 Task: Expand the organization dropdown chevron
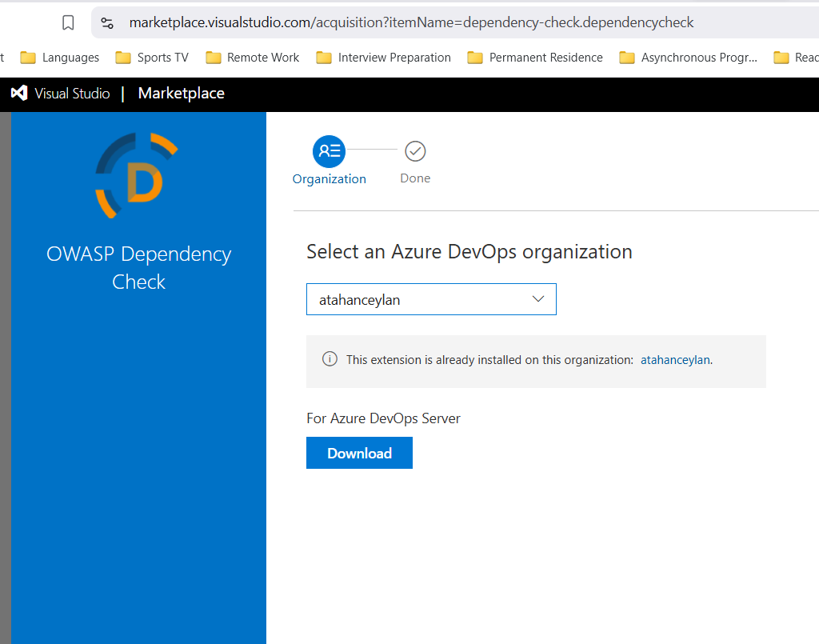coord(538,299)
